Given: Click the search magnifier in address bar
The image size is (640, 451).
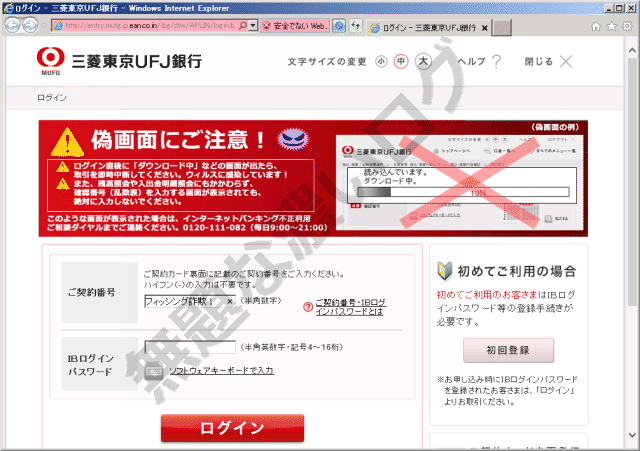Looking at the screenshot, I should click(243, 26).
